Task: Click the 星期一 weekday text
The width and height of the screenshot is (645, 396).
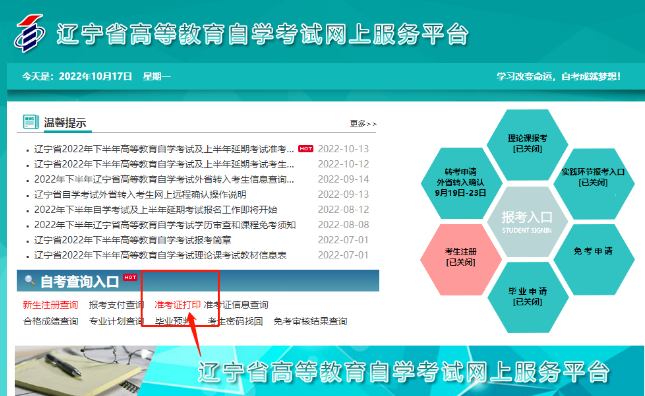Action: pos(156,76)
